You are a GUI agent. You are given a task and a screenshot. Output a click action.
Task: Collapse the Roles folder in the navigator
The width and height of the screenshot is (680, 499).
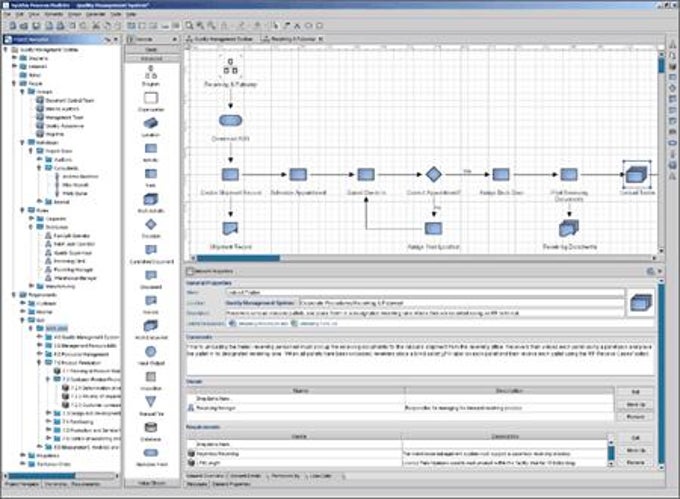coord(23,210)
